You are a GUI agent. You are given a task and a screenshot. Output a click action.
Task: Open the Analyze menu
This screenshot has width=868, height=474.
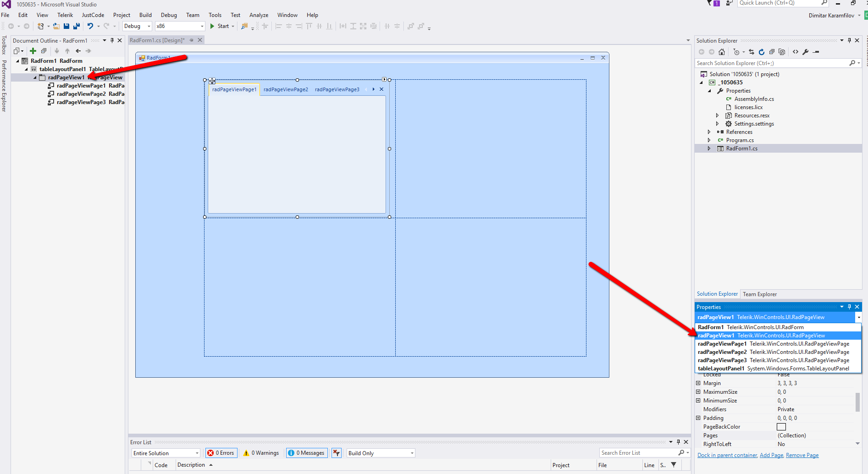259,15
